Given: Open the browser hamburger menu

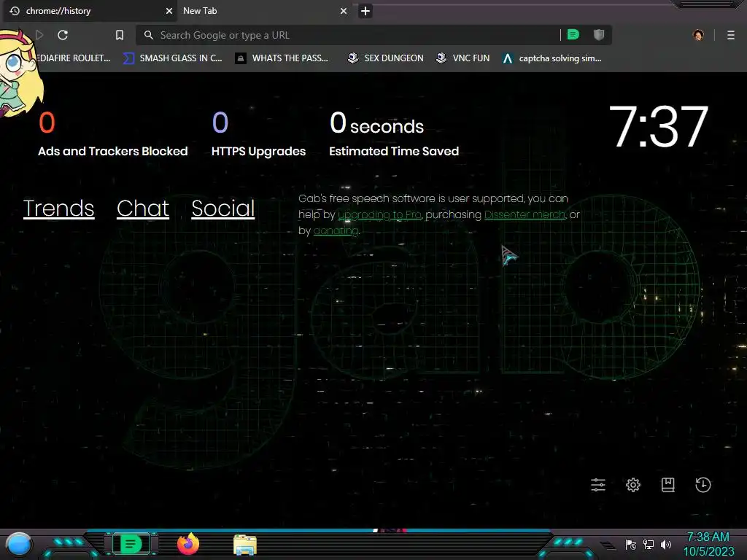Looking at the screenshot, I should (x=731, y=35).
